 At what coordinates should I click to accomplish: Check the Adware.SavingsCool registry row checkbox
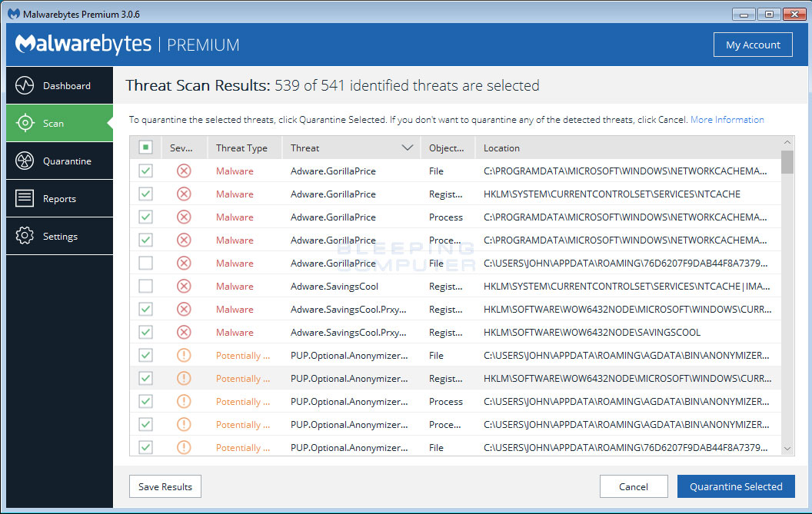pos(145,286)
